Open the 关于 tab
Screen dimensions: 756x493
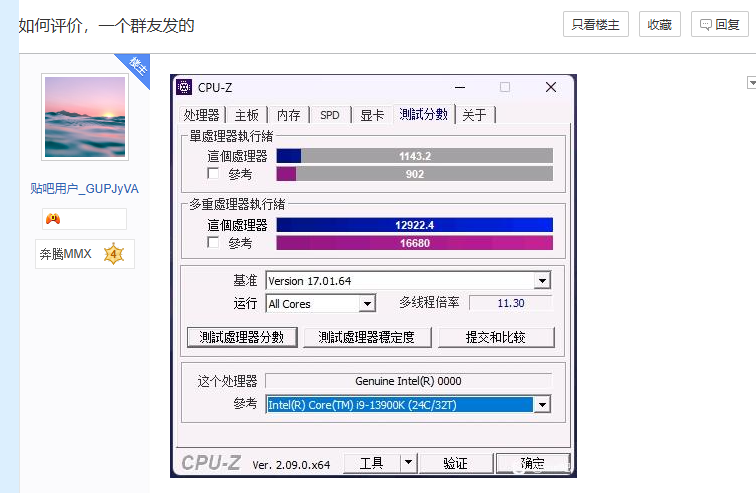click(x=474, y=115)
